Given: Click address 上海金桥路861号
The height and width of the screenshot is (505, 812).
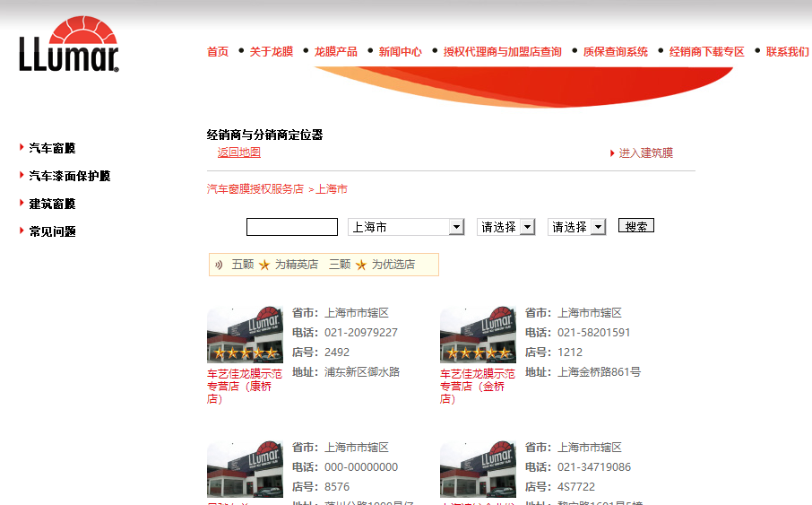Looking at the screenshot, I should pos(600,372).
